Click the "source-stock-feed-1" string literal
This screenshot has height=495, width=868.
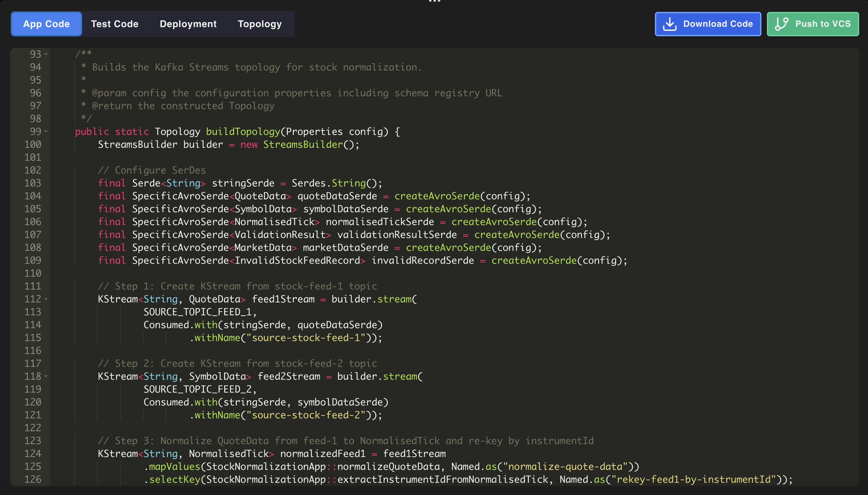click(x=306, y=338)
